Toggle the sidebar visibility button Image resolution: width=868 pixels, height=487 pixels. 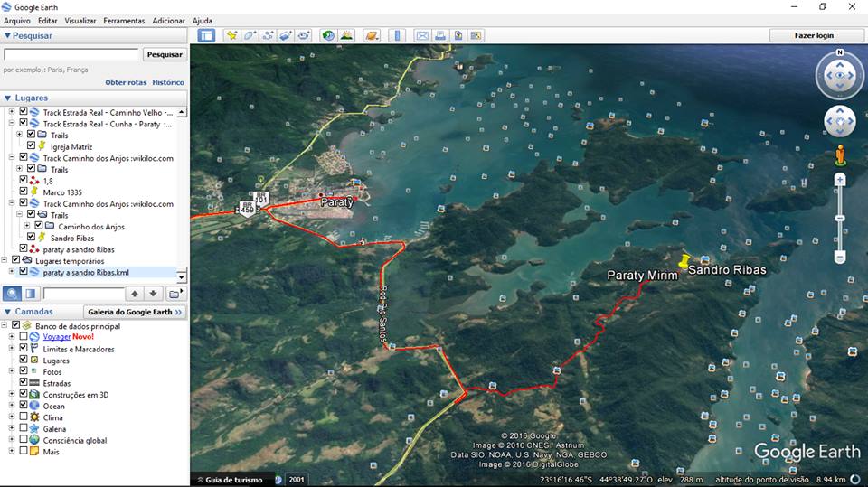pos(206,35)
